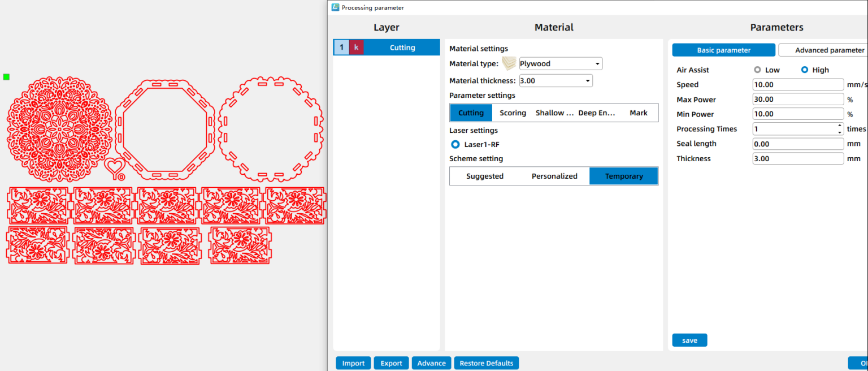Select the Suggested scheme setting
This screenshot has width=868, height=371.
(485, 176)
